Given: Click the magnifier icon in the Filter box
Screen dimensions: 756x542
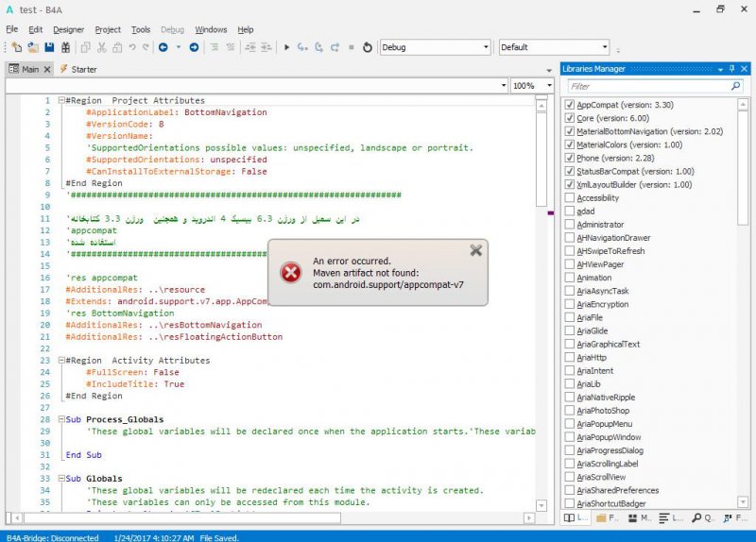Looking at the screenshot, I should click(736, 86).
